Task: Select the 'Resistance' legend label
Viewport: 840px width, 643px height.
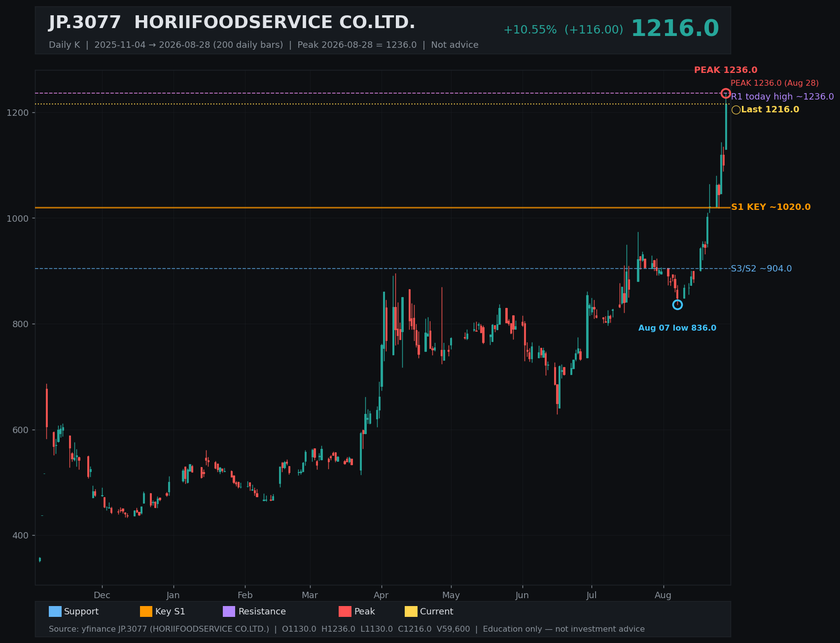Action: (262, 611)
